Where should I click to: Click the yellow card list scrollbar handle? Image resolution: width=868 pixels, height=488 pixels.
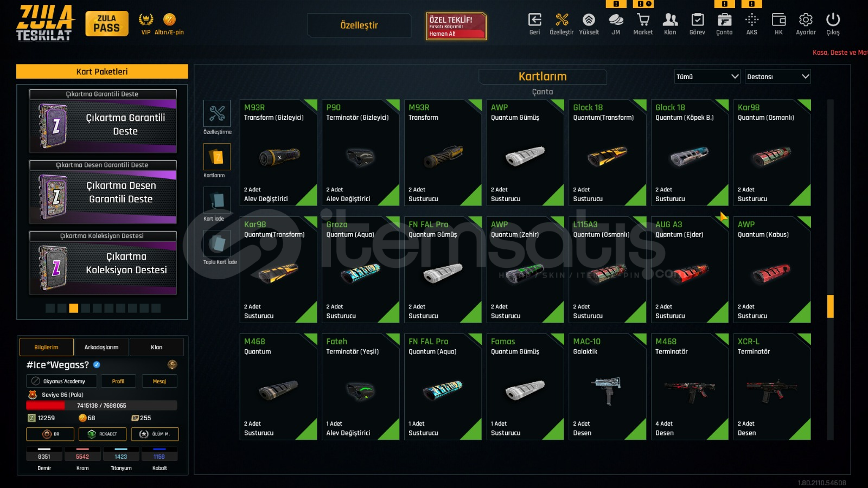click(830, 306)
